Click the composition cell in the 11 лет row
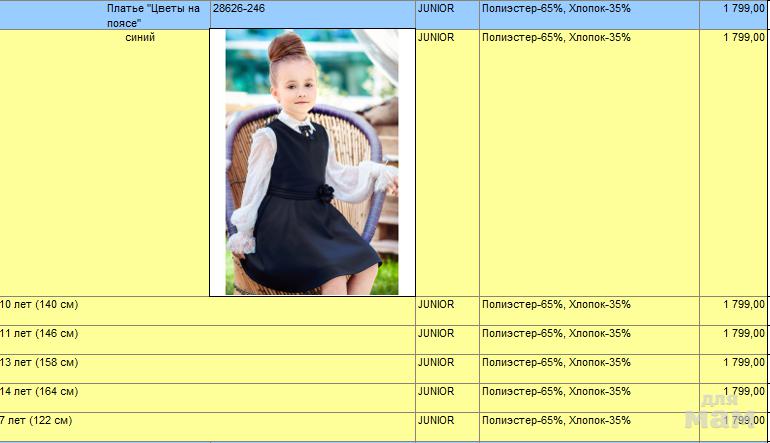The image size is (770, 443). (x=556, y=333)
